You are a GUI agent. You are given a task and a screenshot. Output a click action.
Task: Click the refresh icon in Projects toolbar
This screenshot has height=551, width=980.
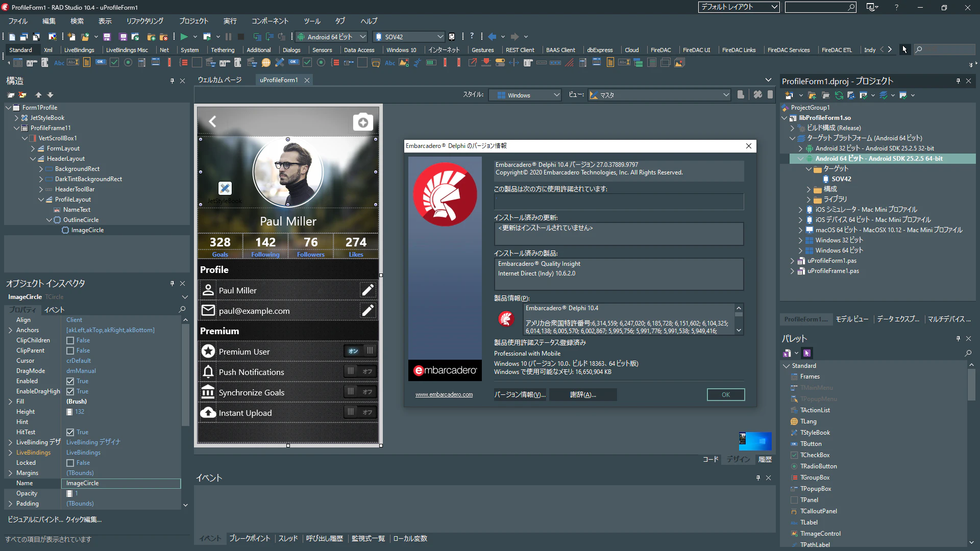(x=839, y=95)
